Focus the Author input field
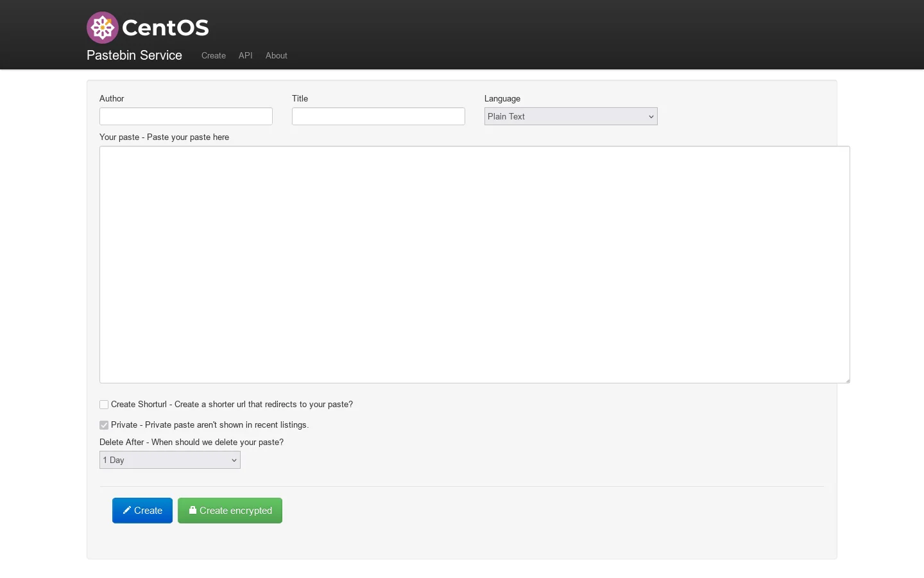The image size is (924, 578). click(186, 116)
